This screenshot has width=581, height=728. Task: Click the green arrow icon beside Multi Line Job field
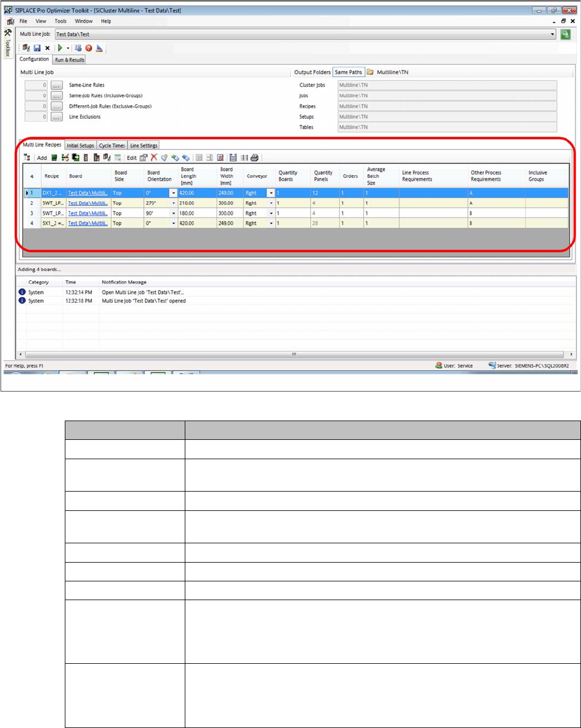tap(565, 34)
